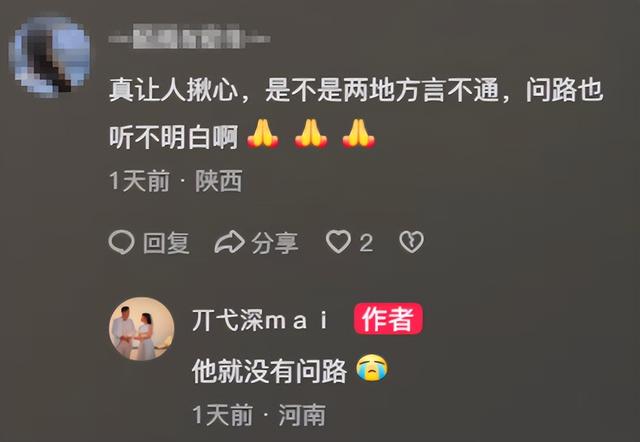The image size is (640, 442).
Task: Like the comment with heart icon
Action: tap(338, 242)
